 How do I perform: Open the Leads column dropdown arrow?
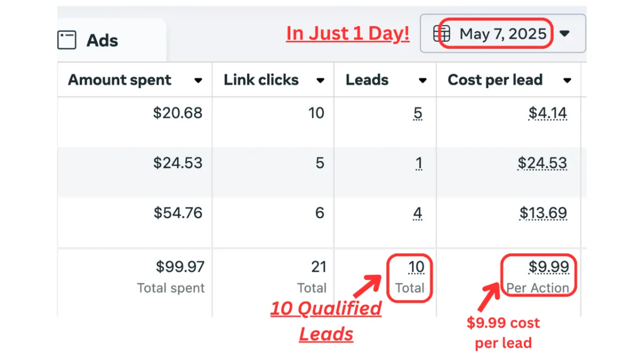point(422,81)
